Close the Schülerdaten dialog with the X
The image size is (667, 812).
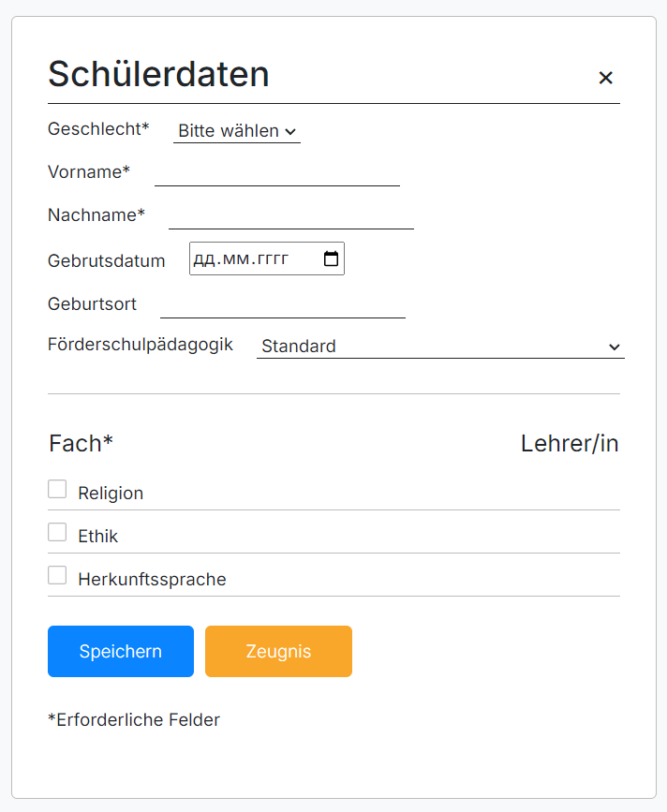coord(605,78)
